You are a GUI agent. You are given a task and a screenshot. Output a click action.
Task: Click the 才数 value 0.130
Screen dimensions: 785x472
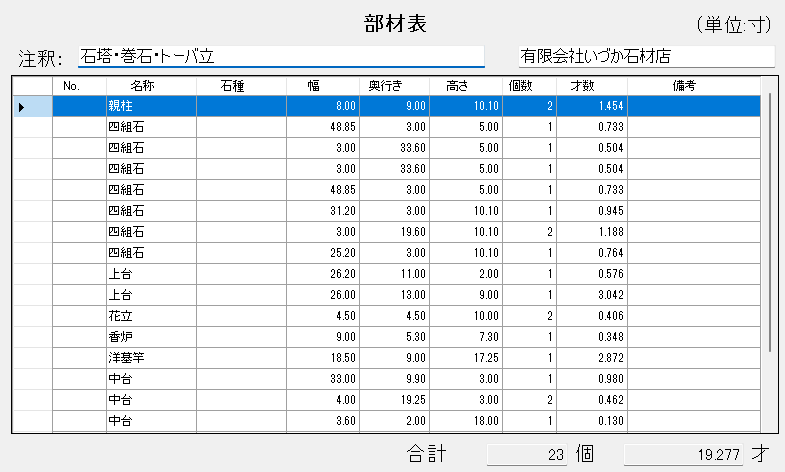[x=592, y=421]
